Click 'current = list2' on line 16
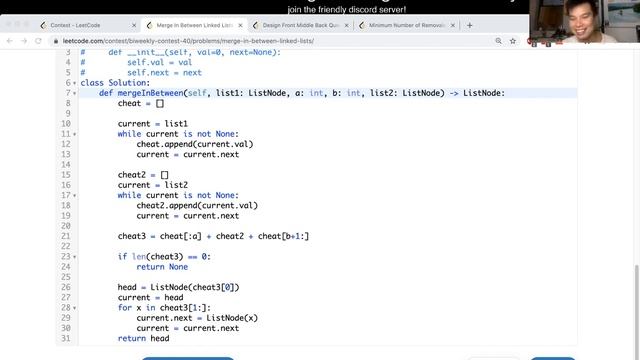 153,185
